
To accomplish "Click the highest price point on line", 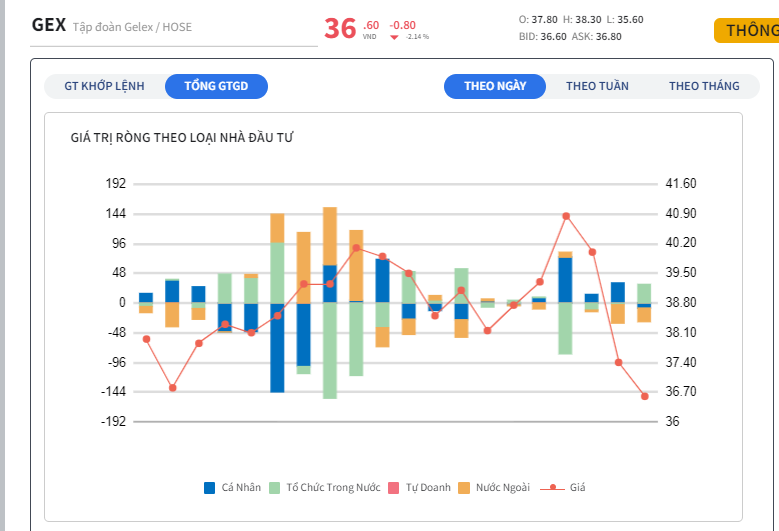I will pos(566,216).
